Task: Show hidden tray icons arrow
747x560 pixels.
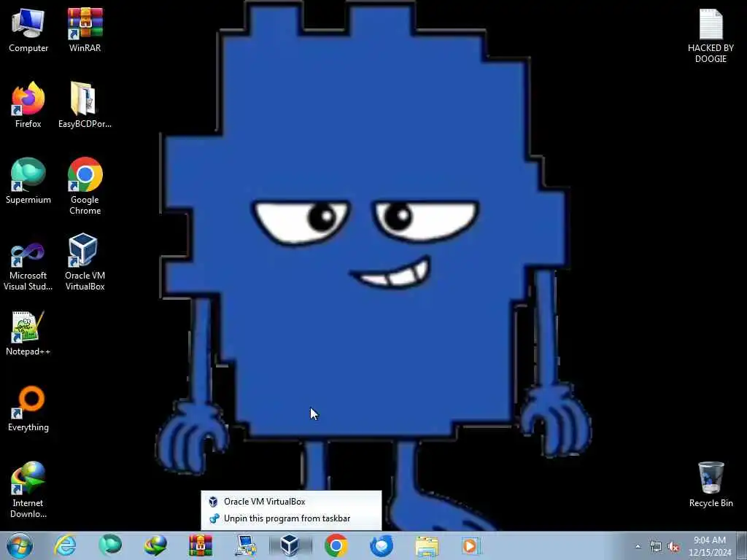Action: click(638, 546)
